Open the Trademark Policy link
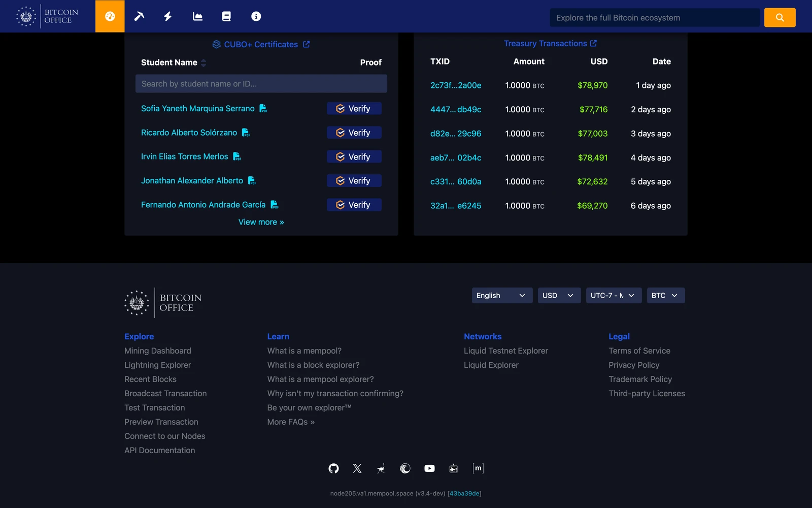Screen dimensions: 812x508 [x=640, y=379]
